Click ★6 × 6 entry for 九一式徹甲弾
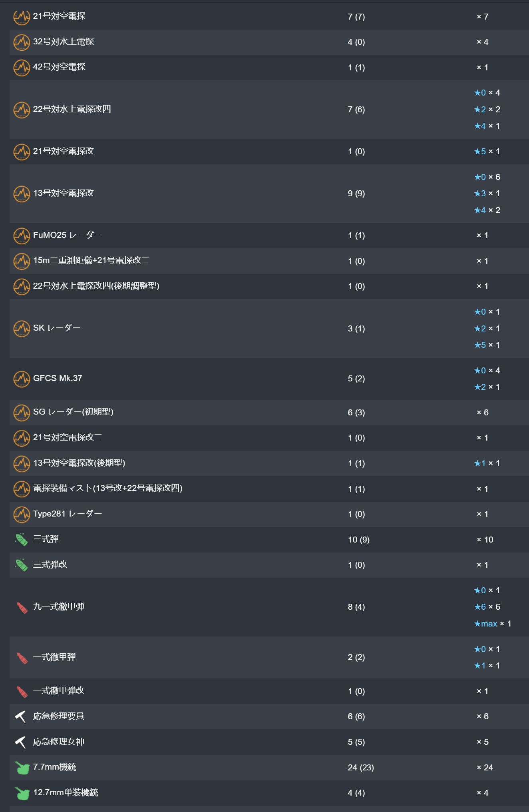This screenshot has height=812, width=529. [487, 607]
